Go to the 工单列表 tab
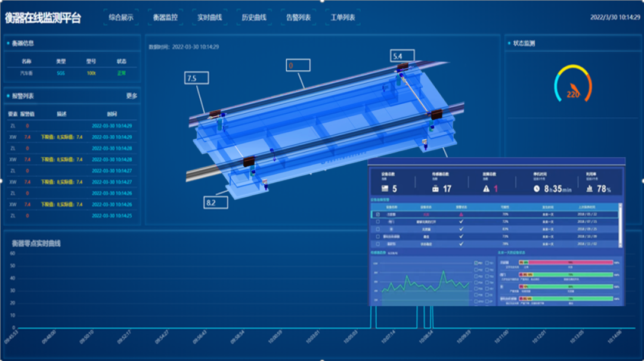 tap(343, 17)
